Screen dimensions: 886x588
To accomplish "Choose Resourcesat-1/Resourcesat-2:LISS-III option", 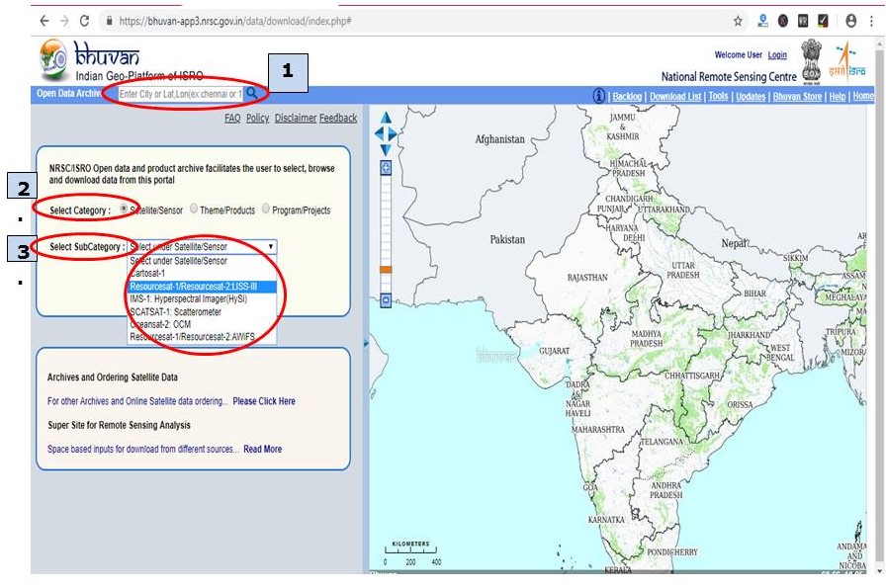I will [202, 287].
